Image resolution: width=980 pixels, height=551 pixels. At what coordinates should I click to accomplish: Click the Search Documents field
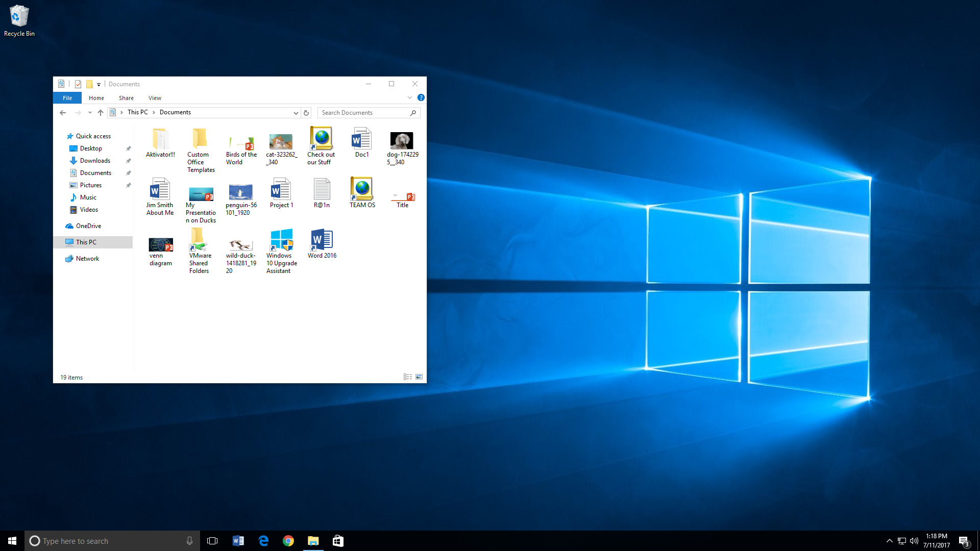369,113
